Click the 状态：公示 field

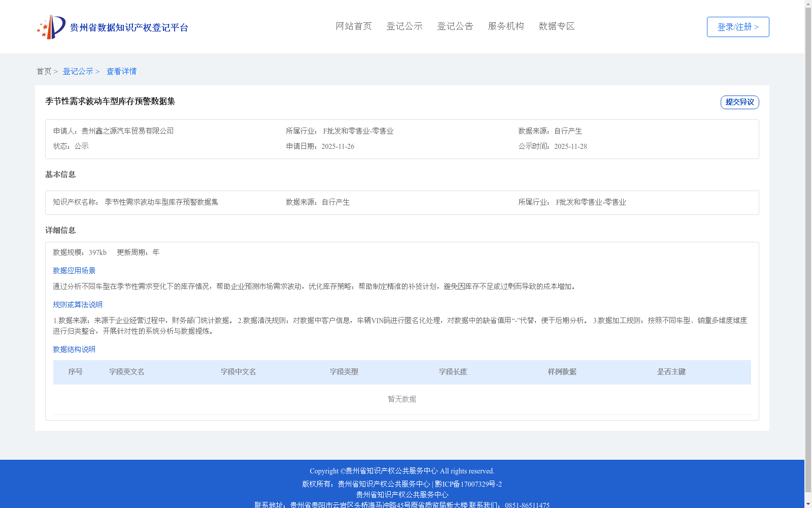click(71, 146)
